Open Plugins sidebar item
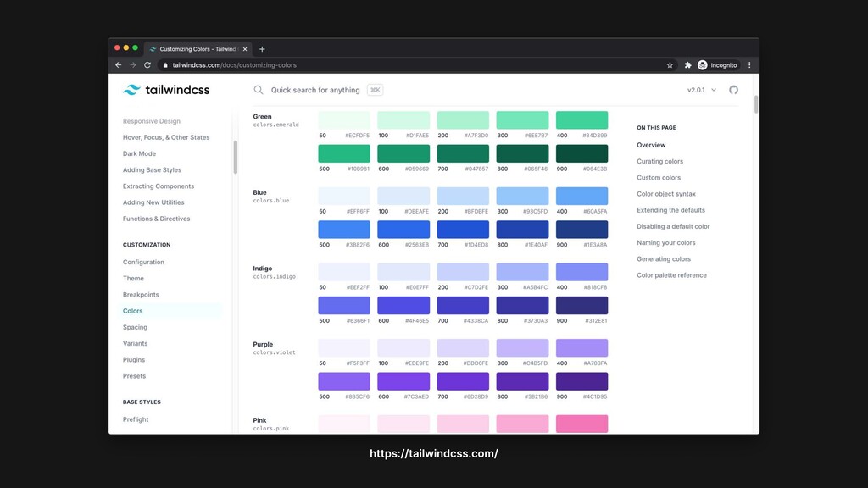Viewport: 868px width, 488px height. pyautogui.click(x=134, y=359)
